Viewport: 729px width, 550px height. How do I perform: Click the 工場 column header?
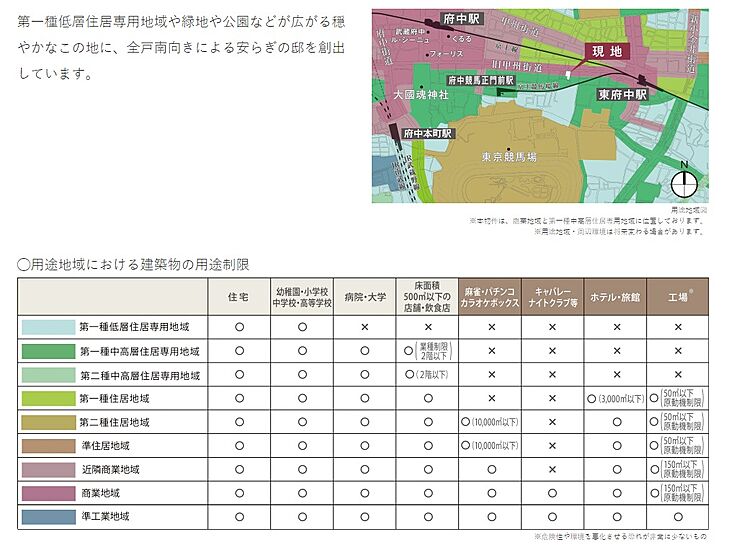679,297
